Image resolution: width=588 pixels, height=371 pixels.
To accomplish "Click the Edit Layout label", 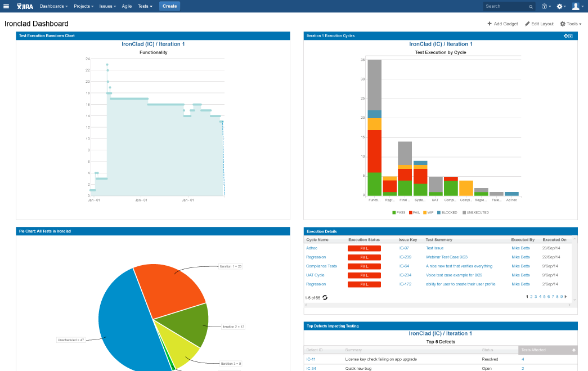I will pyautogui.click(x=542, y=24).
